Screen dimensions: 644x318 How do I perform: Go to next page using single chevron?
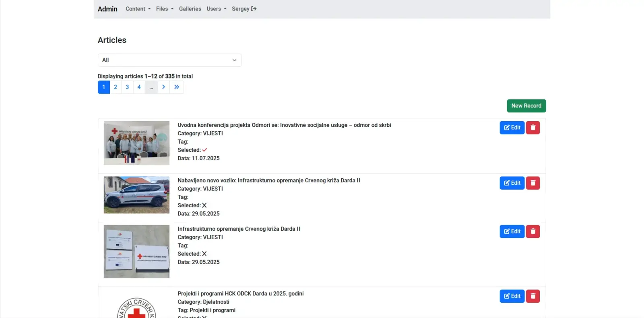click(163, 87)
